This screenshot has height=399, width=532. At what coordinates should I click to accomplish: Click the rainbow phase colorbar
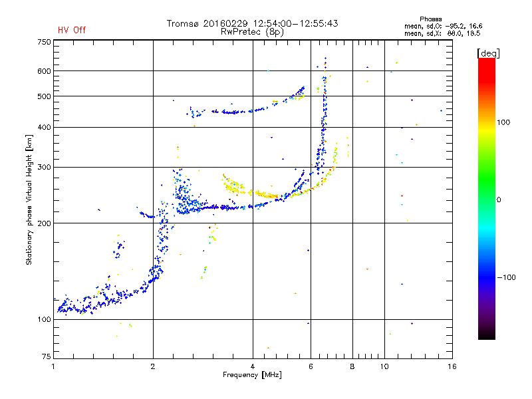(x=487, y=198)
